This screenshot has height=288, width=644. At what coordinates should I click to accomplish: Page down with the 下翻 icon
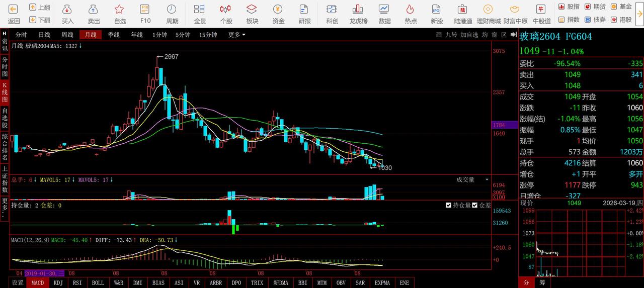click(x=33, y=20)
